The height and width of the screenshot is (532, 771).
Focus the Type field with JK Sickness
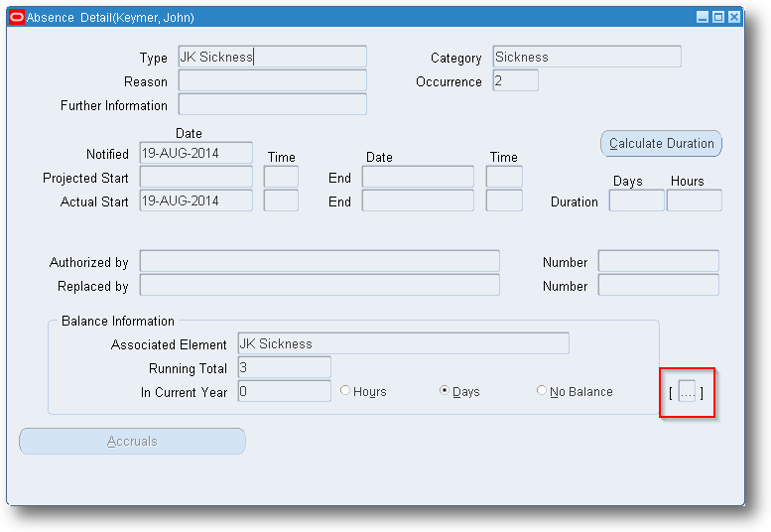(x=273, y=57)
